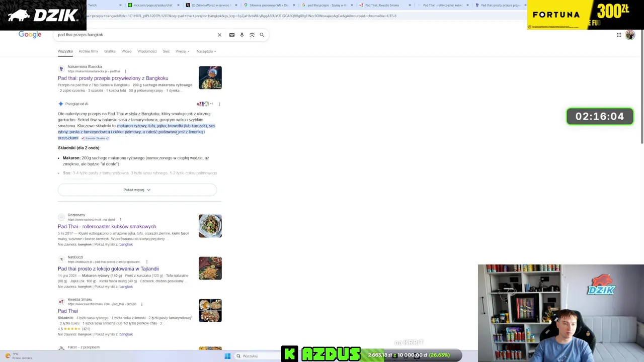Go to Google home via logo

point(30,34)
